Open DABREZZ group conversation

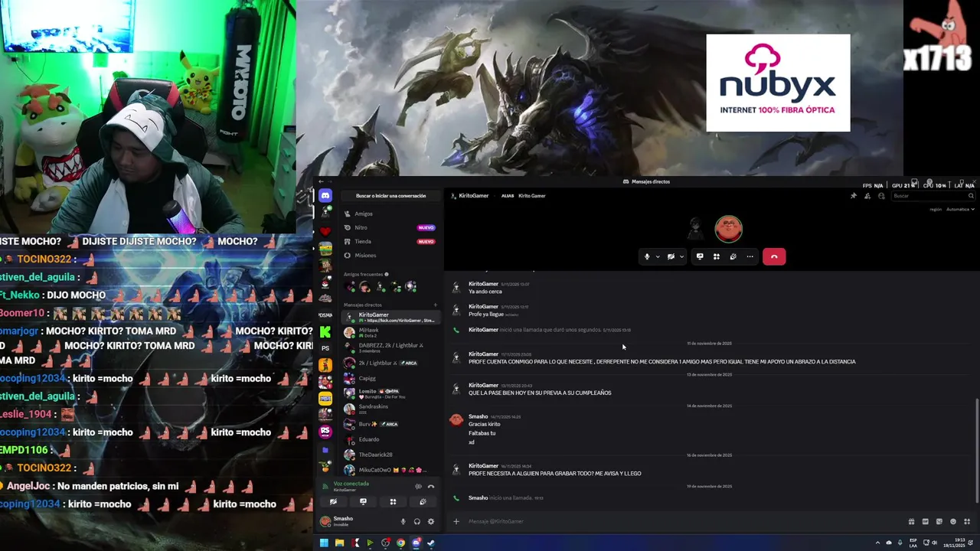[x=390, y=347]
